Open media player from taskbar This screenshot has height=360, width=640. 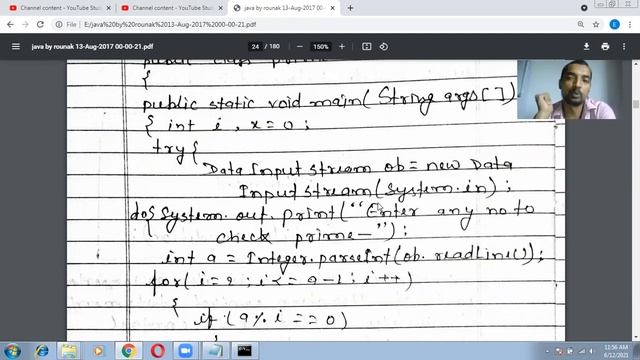[98, 351]
